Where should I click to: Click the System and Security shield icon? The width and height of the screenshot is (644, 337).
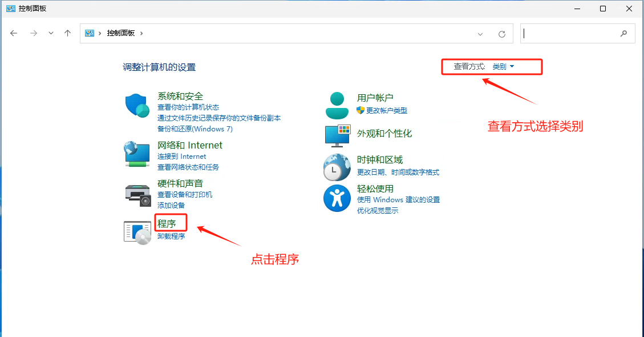137,105
